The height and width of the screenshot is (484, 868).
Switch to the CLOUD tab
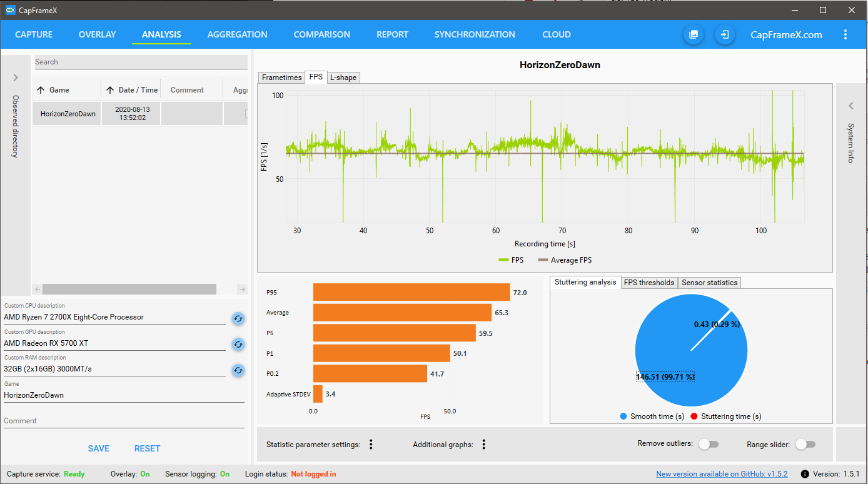557,34
